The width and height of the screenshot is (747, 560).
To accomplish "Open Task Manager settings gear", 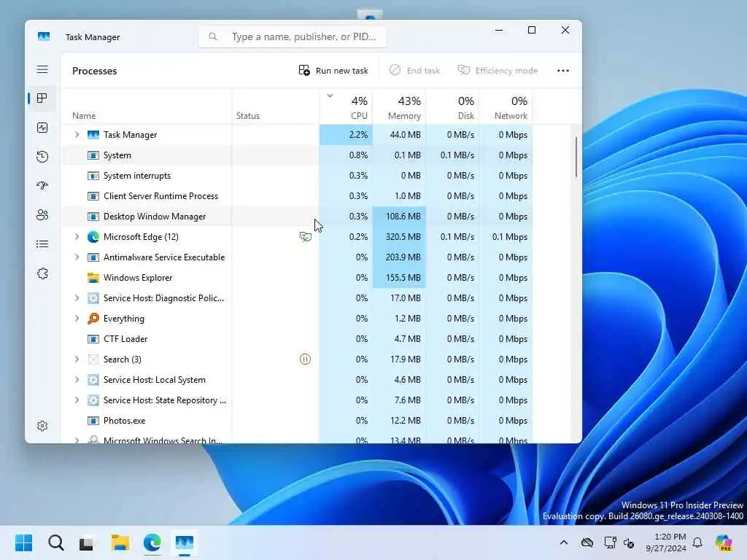I will 42,426.
